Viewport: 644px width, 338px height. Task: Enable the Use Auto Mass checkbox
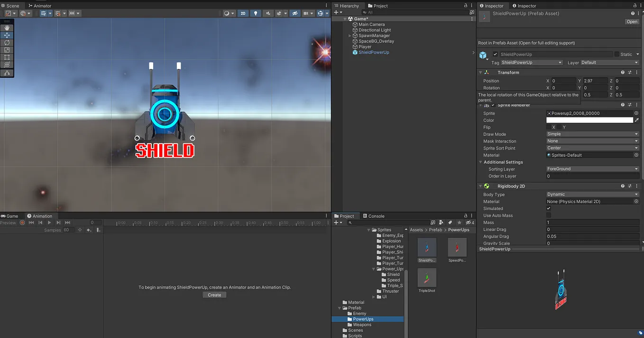point(549,215)
